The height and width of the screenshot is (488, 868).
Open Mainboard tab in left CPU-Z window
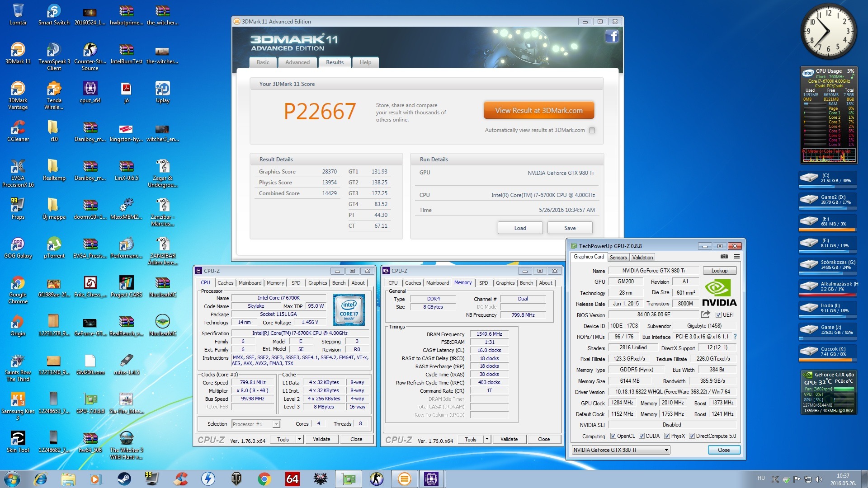(x=250, y=283)
